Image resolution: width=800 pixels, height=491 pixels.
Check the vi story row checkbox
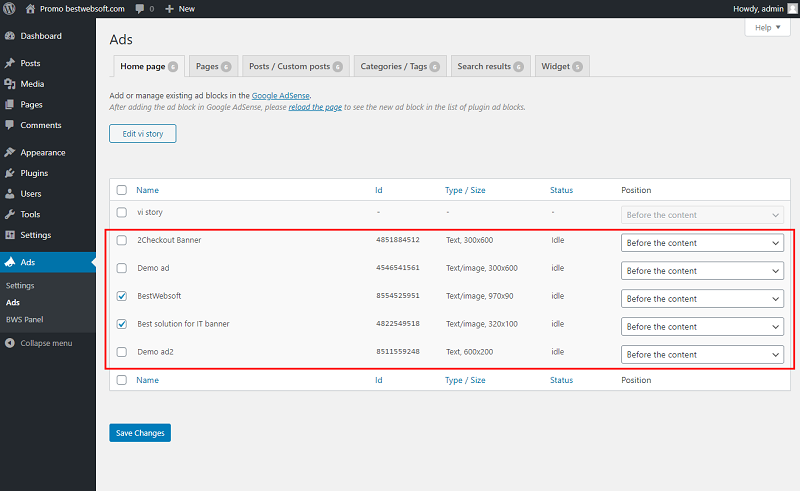click(121, 212)
